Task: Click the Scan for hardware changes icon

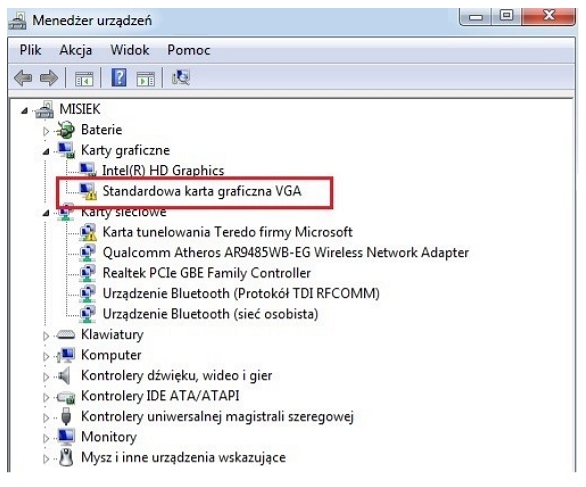Action: click(x=181, y=78)
